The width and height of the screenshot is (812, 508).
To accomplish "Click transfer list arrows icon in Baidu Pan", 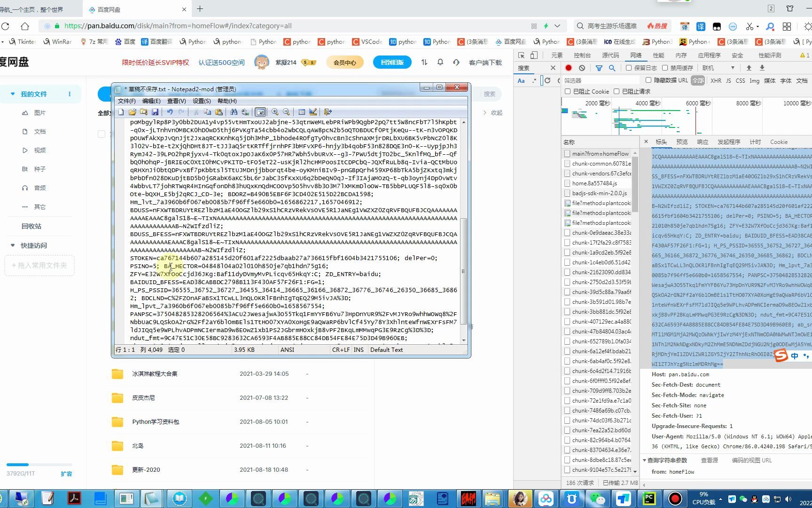I will click(x=424, y=62).
